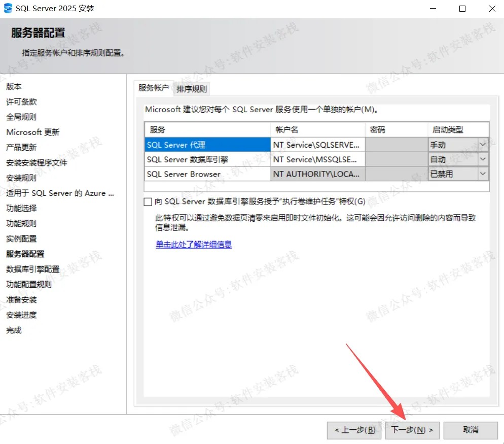The width and height of the screenshot is (504, 444).
Task: Click the 完成 step in sidebar
Action: click(x=14, y=330)
